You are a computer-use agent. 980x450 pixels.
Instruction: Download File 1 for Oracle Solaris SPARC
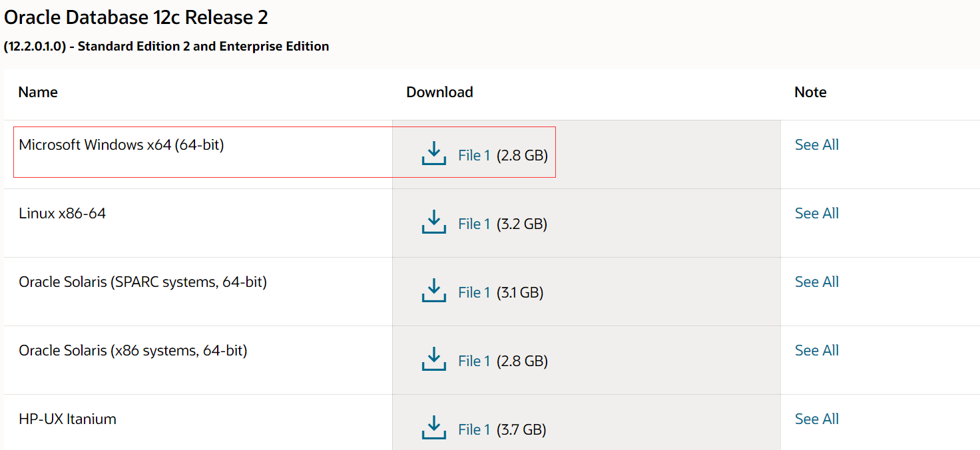(474, 292)
